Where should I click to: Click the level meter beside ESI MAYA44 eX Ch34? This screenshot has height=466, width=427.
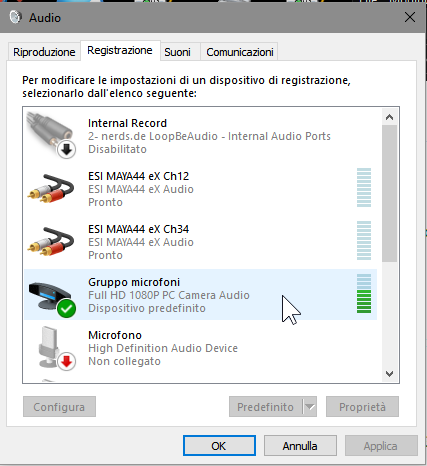pos(364,241)
